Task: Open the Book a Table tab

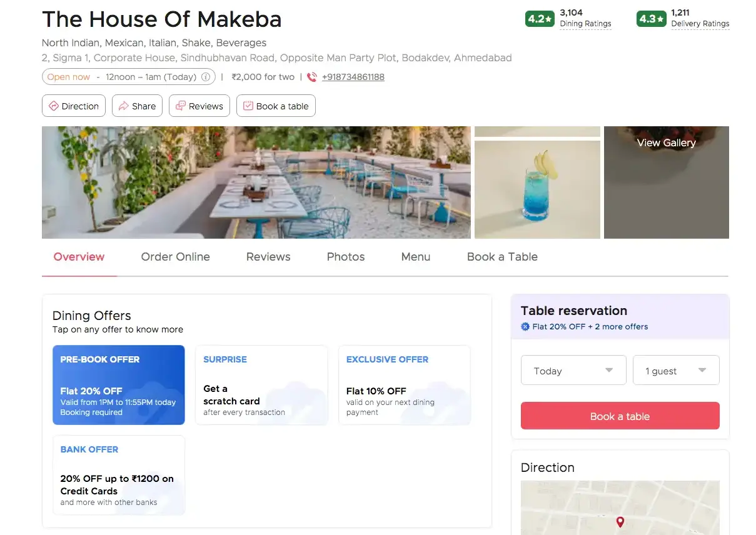Action: (502, 257)
